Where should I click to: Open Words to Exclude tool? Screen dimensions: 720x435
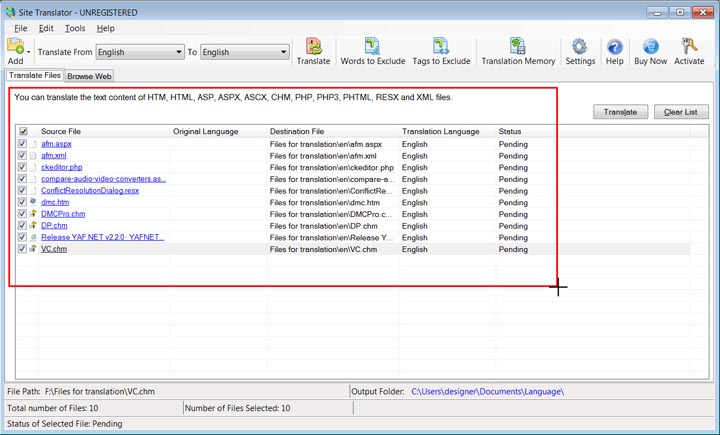coord(371,47)
